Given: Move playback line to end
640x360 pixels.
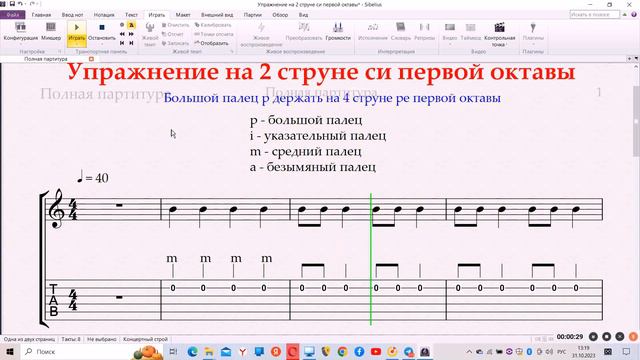Looking at the screenshot, I should click(131, 43).
